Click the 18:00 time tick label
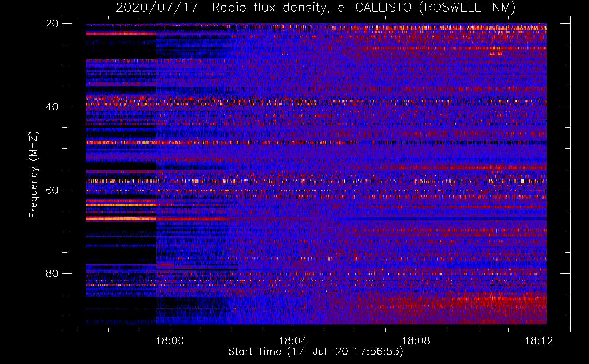589x364 pixels. click(170, 341)
